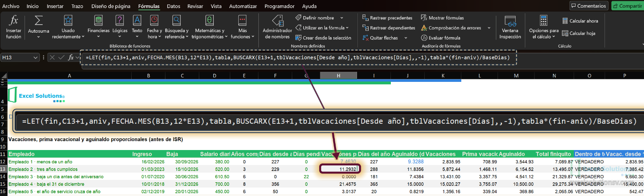Select value 29,275.34 in Total finiquito
The height and width of the screenshot is (196, 644).
[x=554, y=184]
